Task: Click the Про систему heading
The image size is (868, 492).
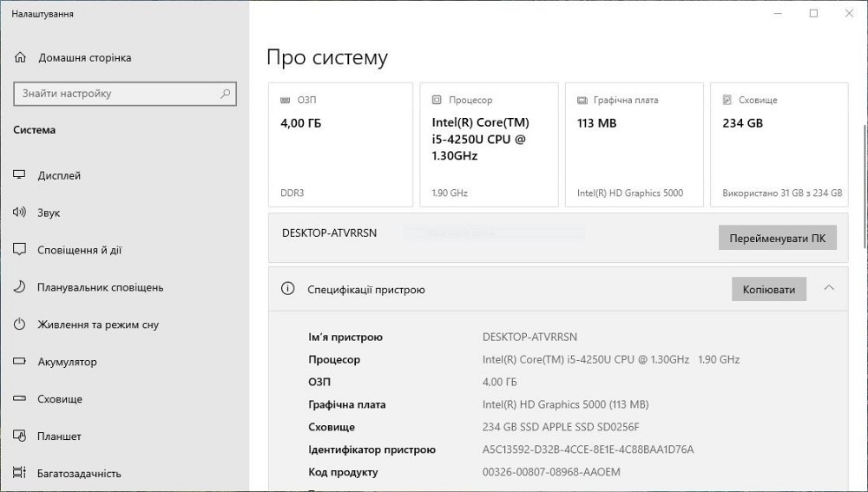Action: tap(327, 57)
